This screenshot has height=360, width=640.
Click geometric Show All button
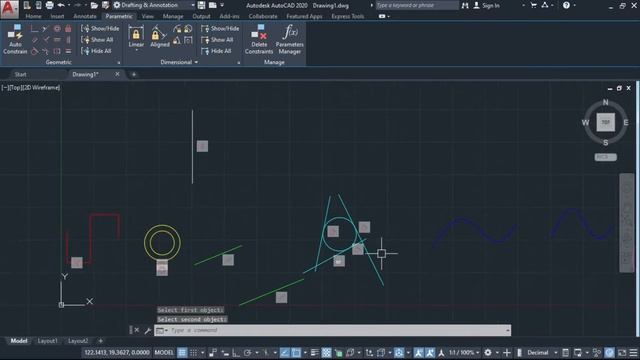click(97, 40)
